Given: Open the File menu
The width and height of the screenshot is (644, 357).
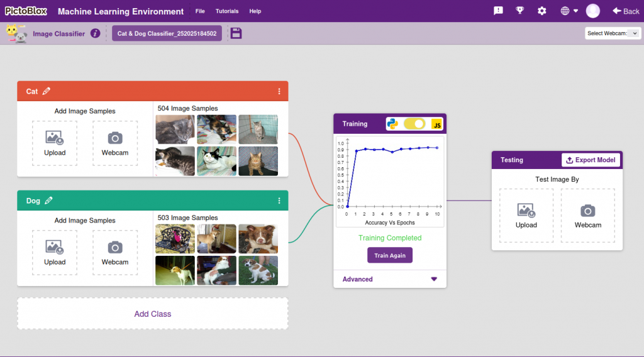Looking at the screenshot, I should (x=200, y=11).
